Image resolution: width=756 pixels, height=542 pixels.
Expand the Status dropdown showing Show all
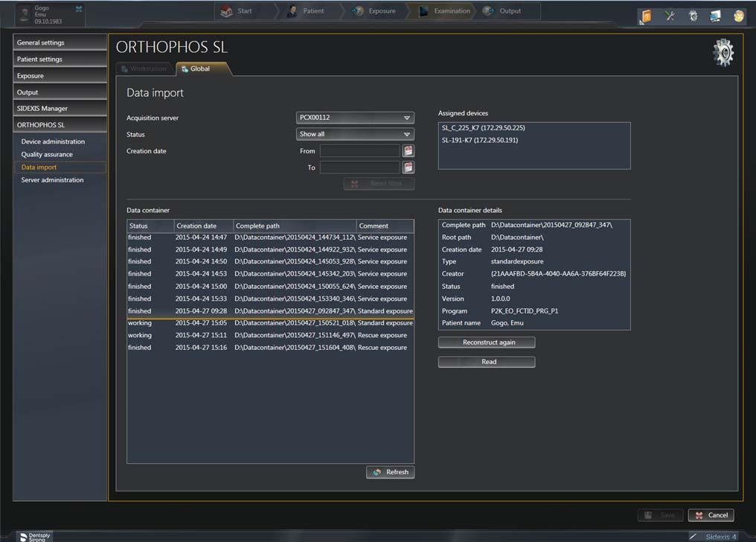[355, 134]
